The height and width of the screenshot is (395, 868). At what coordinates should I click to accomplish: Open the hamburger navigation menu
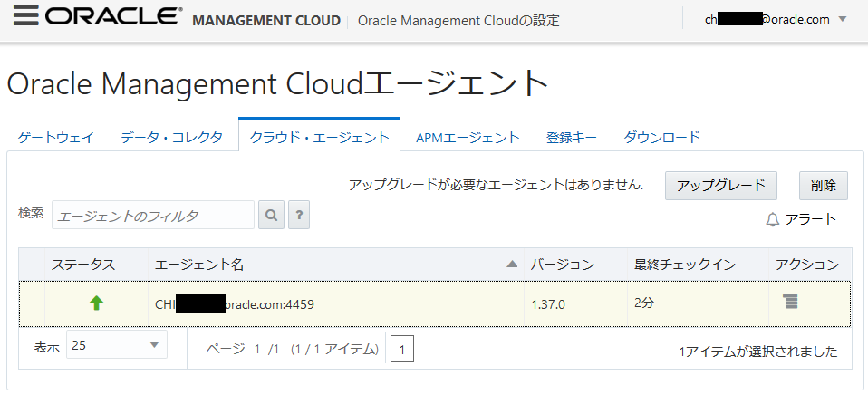coord(26,16)
